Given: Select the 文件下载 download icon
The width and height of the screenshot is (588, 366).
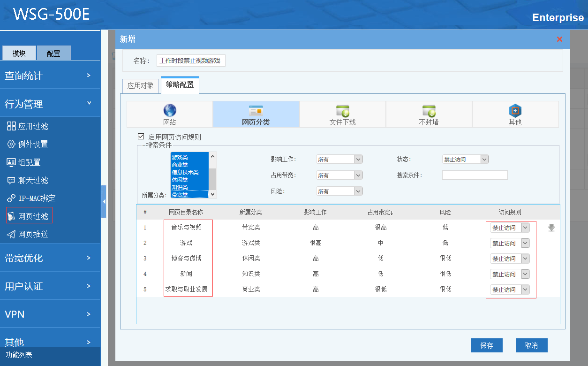Looking at the screenshot, I should click(x=342, y=111).
